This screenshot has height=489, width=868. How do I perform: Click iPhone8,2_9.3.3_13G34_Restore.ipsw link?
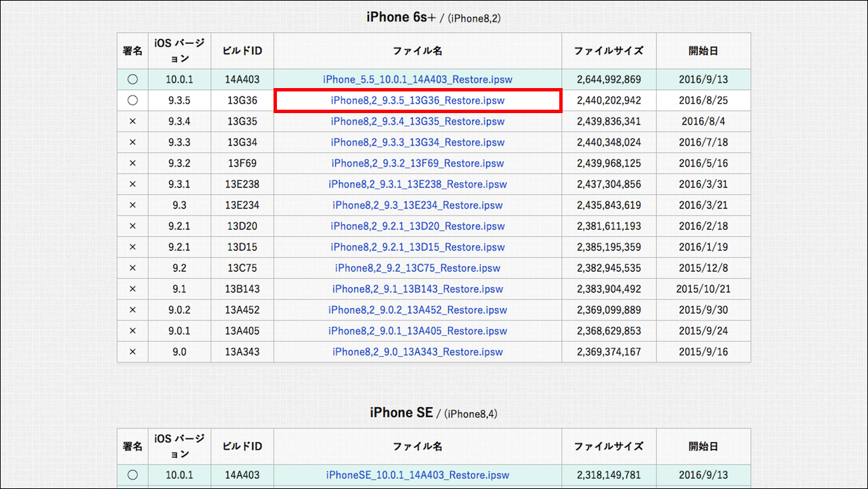pyautogui.click(x=418, y=142)
